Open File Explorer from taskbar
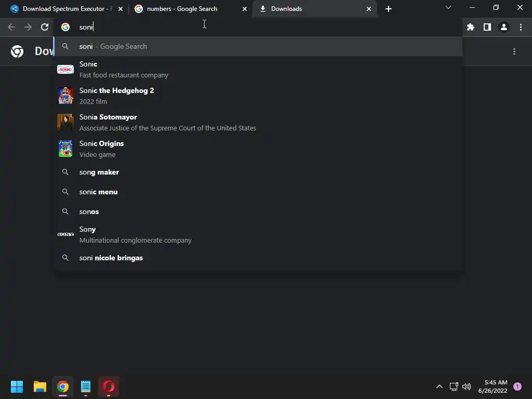532x399 pixels. (39, 387)
